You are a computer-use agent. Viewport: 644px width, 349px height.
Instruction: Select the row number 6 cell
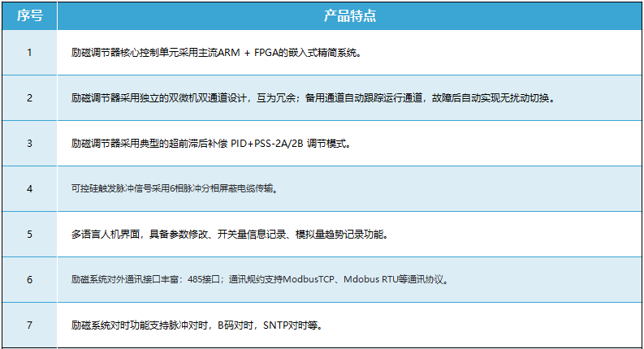[29, 280]
